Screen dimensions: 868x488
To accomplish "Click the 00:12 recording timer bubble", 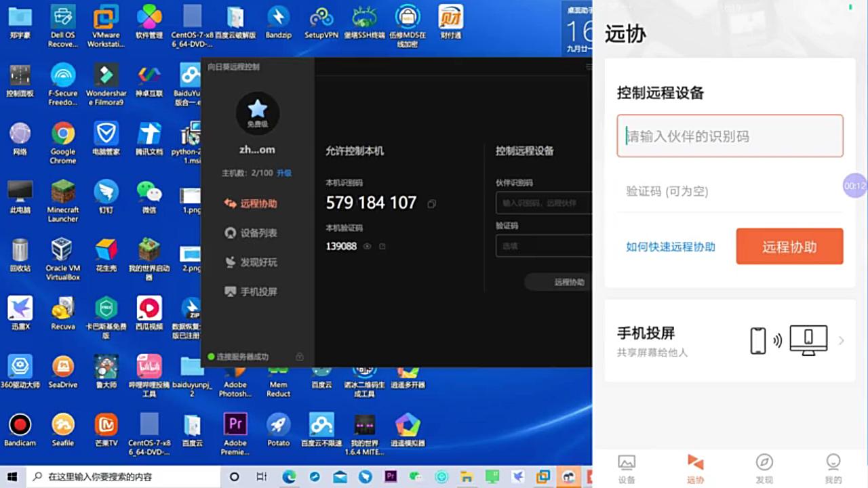I will click(855, 185).
